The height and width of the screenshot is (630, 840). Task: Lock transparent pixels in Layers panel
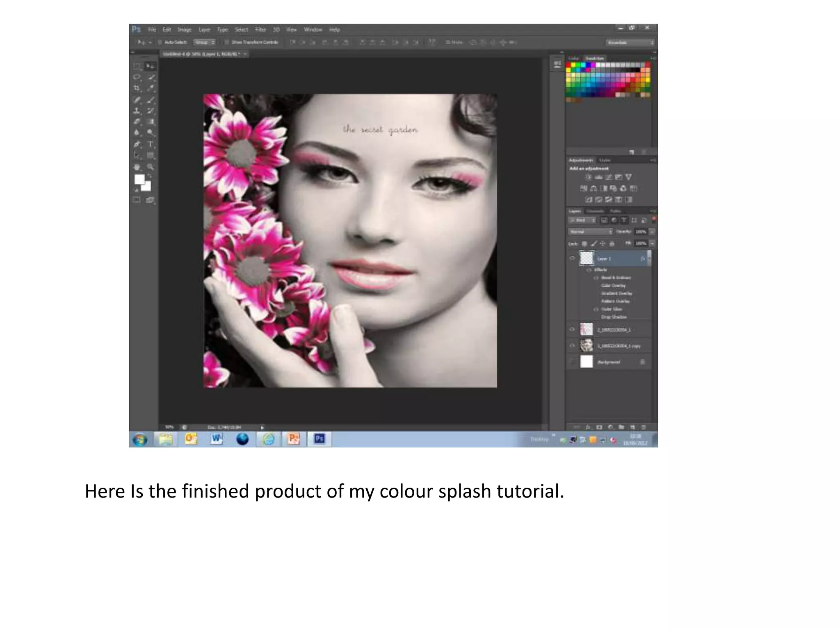[x=584, y=244]
